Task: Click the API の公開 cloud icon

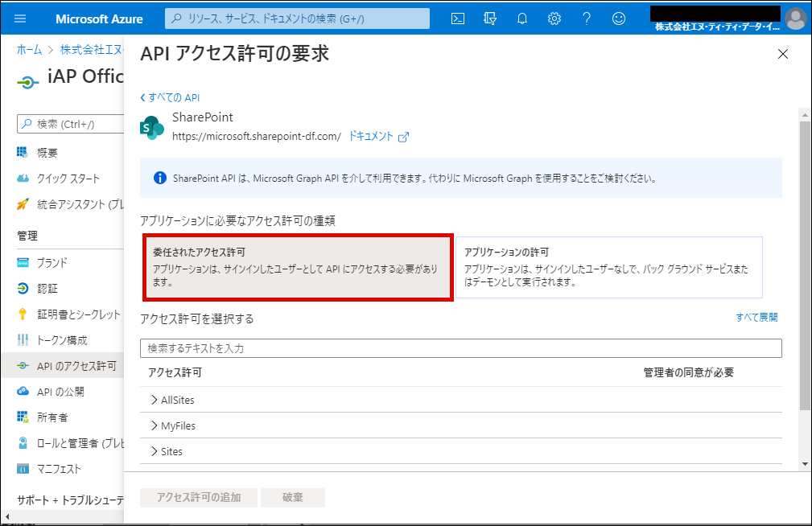Action: [23, 391]
